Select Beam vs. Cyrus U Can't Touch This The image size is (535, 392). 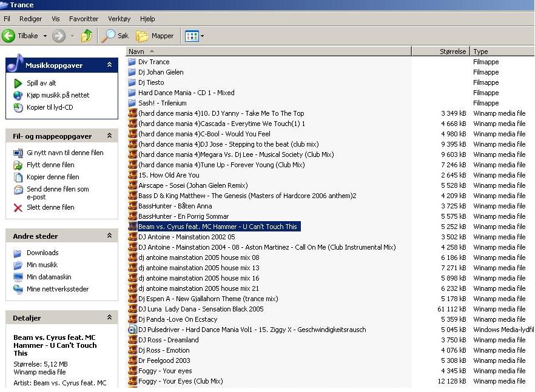pyautogui.click(x=218, y=227)
